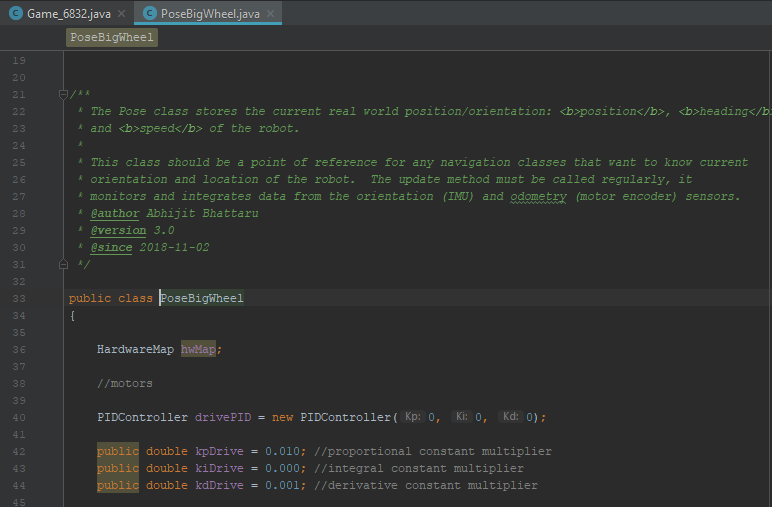Screen dimensions: 772x507
Task: Click the Kp: parameter hint
Action: tap(413, 416)
